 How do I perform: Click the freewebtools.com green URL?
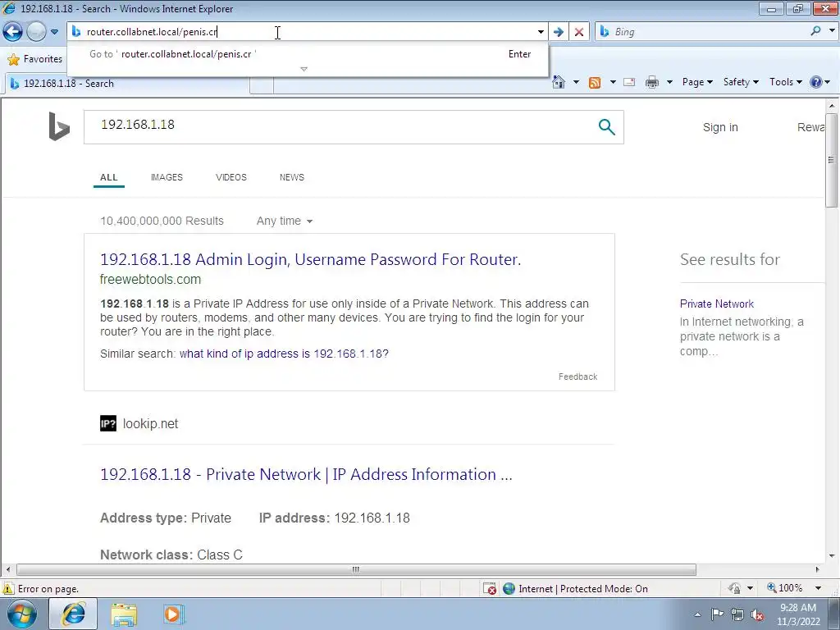pyautogui.click(x=151, y=279)
